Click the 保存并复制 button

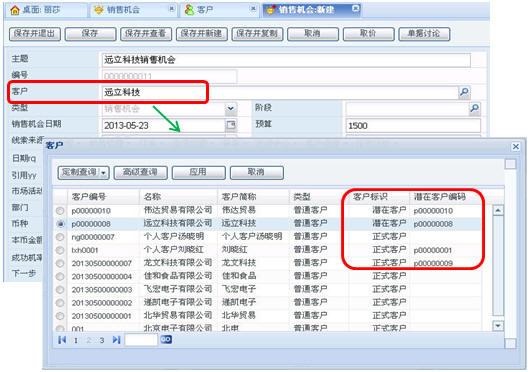click(x=257, y=34)
